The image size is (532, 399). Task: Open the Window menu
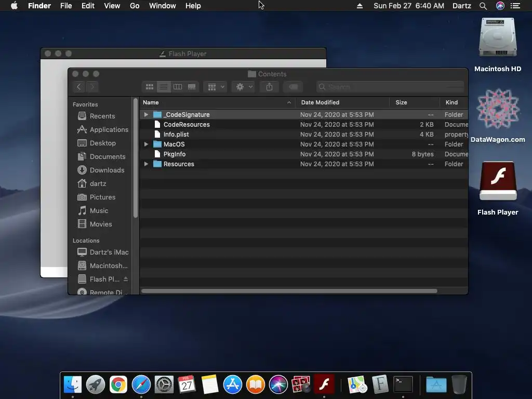click(x=162, y=6)
